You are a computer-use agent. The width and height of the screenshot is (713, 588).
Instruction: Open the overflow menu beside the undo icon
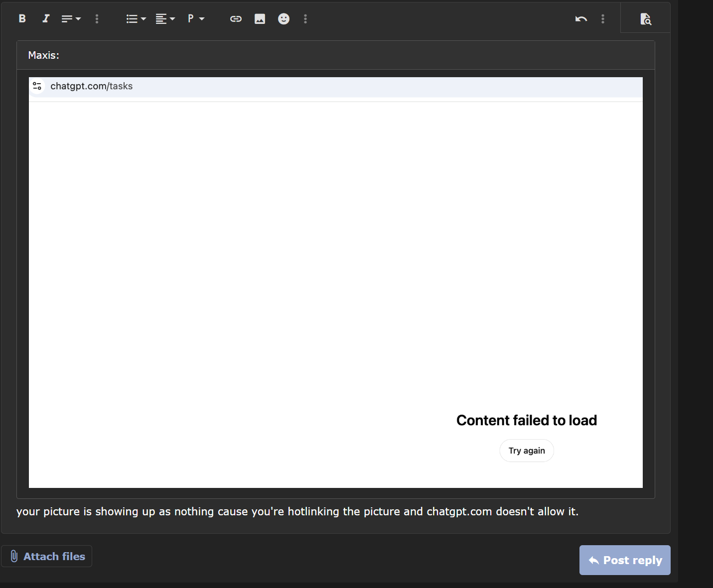point(602,18)
